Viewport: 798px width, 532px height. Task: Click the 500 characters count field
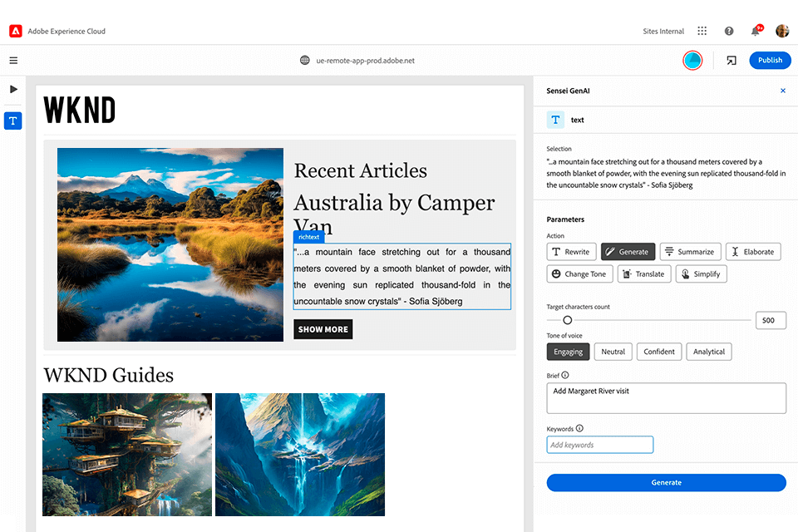tap(771, 320)
